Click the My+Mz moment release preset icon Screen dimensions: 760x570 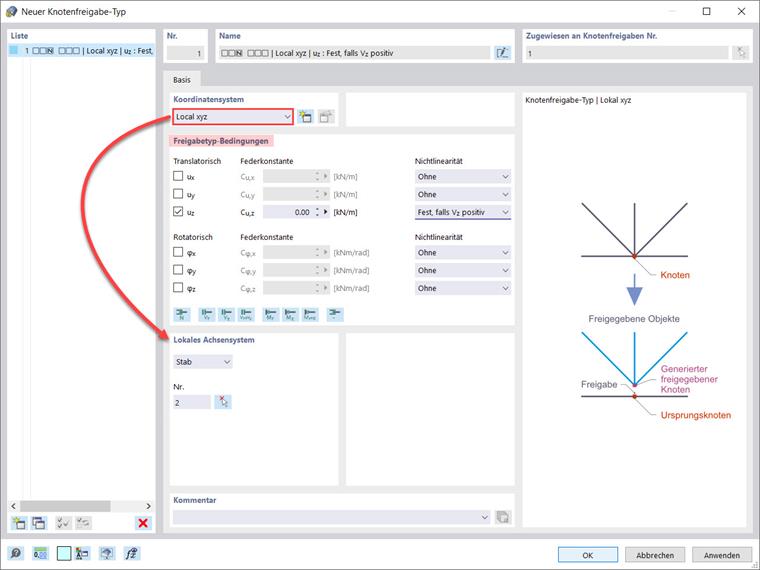coord(310,314)
